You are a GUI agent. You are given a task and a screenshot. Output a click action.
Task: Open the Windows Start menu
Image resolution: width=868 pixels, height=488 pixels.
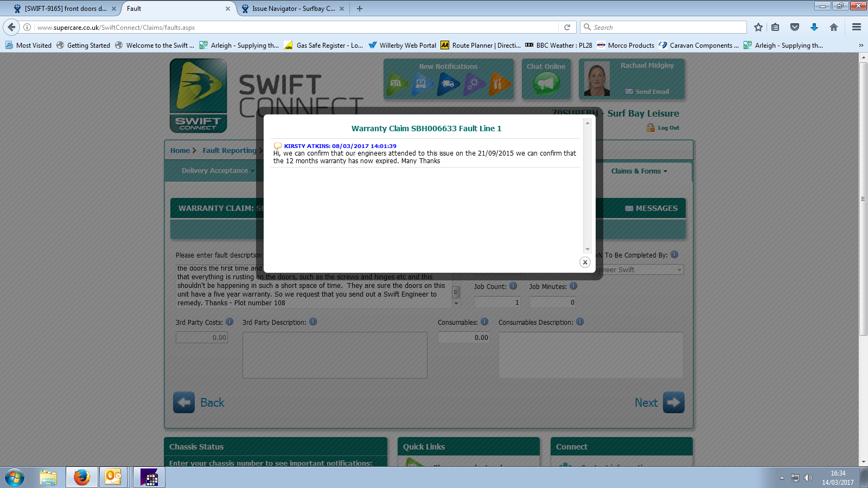[x=15, y=478]
